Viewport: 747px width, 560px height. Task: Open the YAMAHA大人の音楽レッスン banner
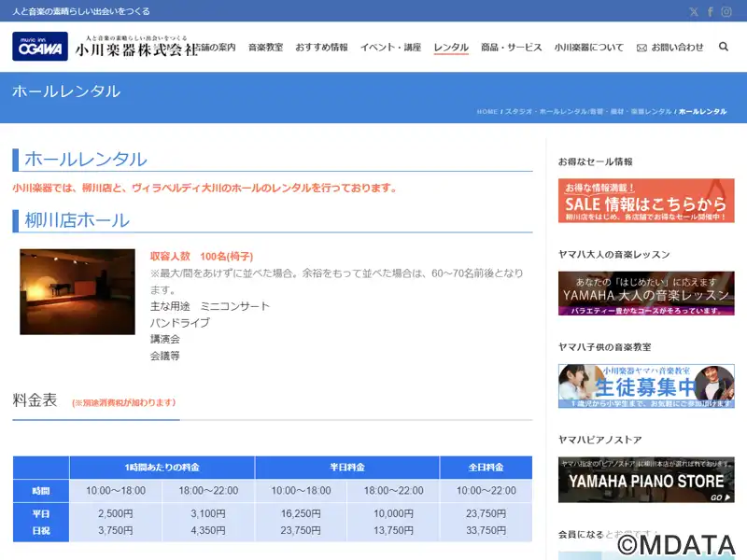pos(646,293)
